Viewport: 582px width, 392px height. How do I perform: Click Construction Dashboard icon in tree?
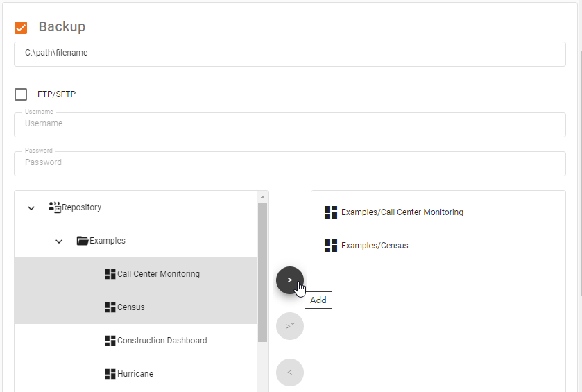pos(110,341)
